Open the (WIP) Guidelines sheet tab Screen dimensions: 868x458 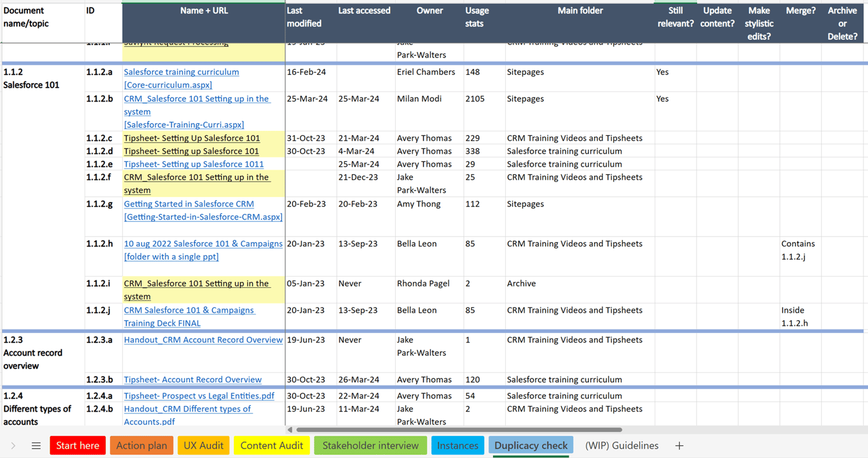621,446
